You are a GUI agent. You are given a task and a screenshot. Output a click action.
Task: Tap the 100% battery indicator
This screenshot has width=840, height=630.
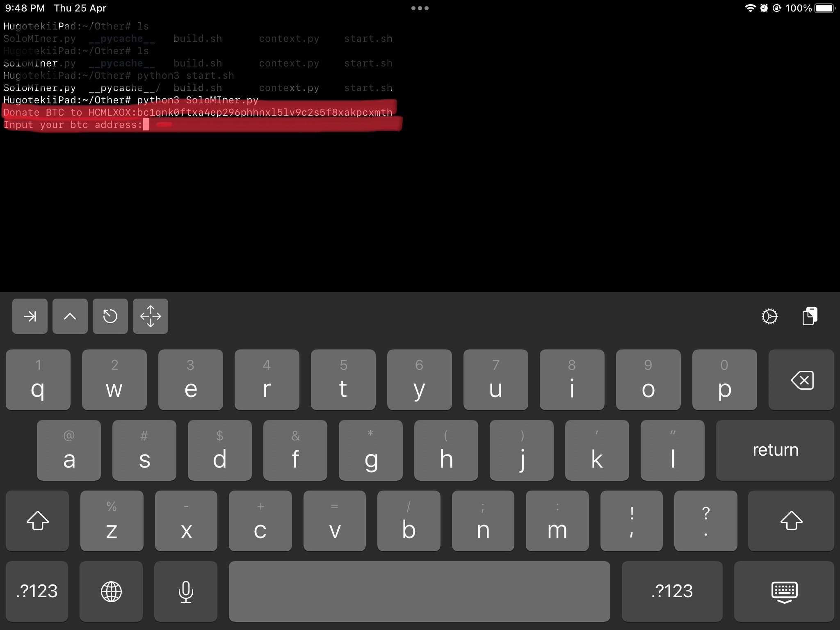(x=810, y=8)
